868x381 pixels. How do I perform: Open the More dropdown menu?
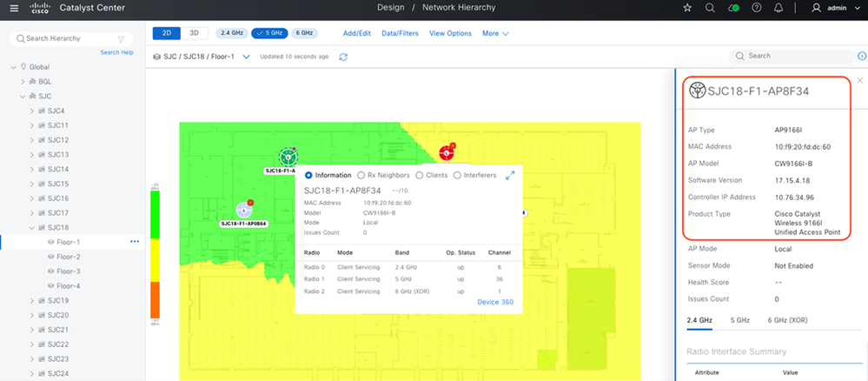[x=495, y=33]
